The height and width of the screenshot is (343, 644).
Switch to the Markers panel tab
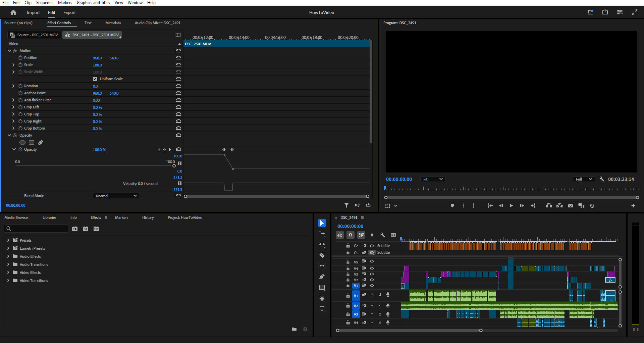(121, 217)
